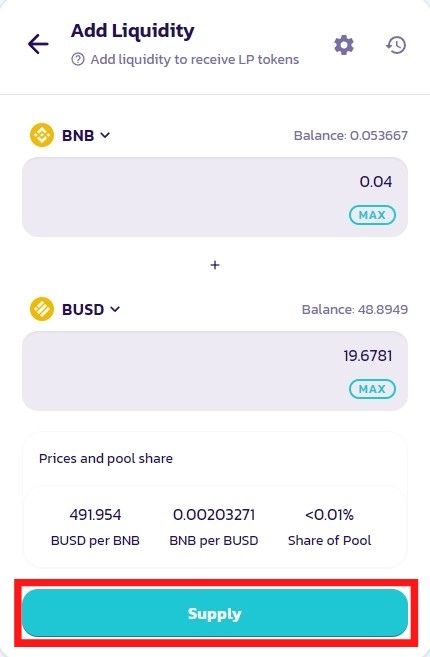Go back using the arrow icon

(x=38, y=44)
